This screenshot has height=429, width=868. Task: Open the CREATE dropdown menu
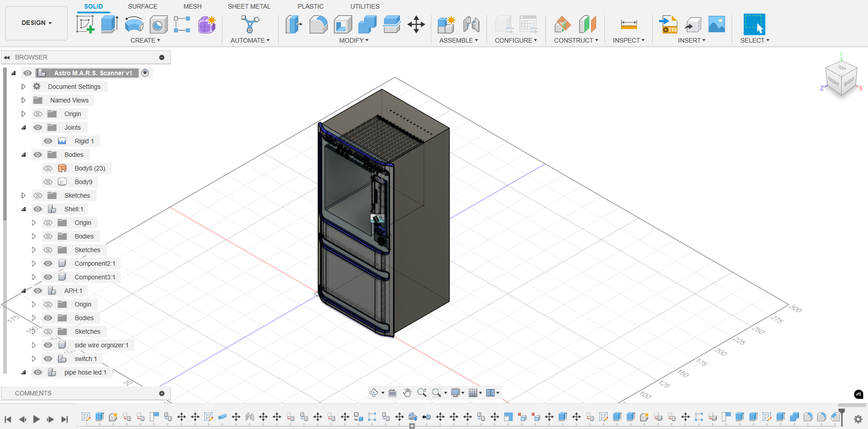tap(145, 40)
